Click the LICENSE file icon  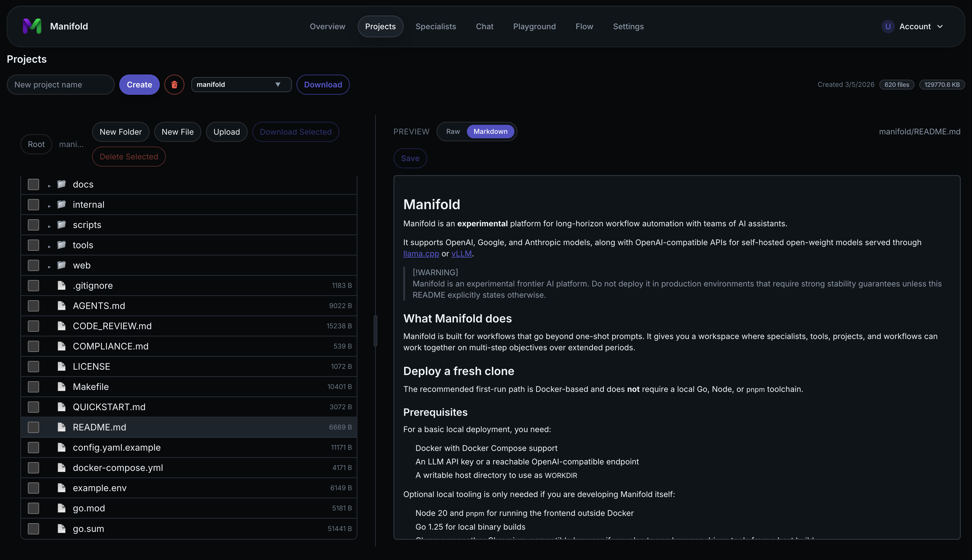point(62,367)
